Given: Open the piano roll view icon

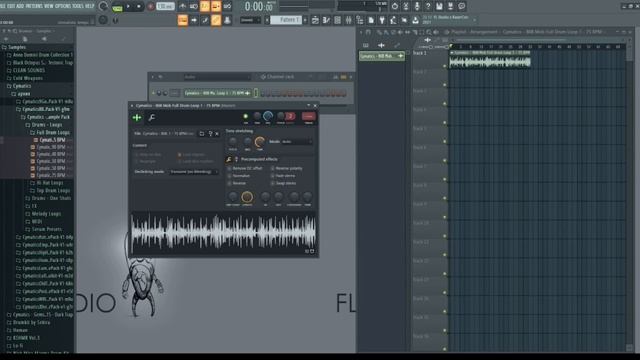Looking at the screenshot, I should point(327,20).
